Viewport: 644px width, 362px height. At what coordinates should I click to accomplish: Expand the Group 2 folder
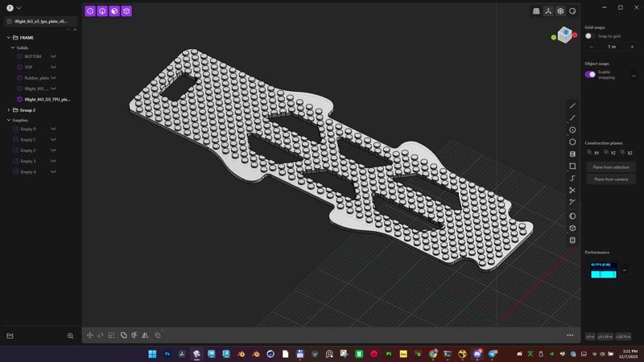point(9,110)
